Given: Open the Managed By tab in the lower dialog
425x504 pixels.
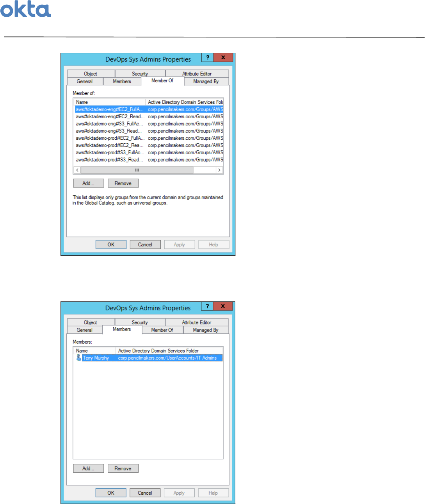Looking at the screenshot, I should (x=206, y=330).
